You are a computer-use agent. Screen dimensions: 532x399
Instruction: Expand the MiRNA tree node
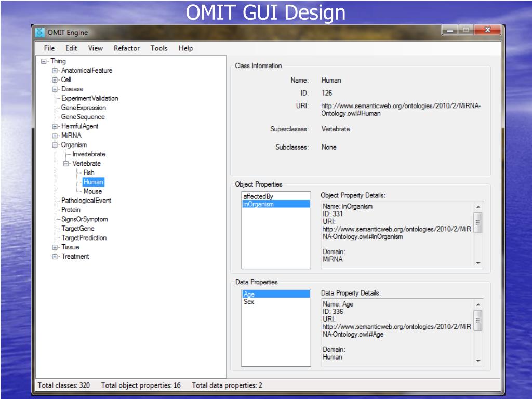[55, 136]
